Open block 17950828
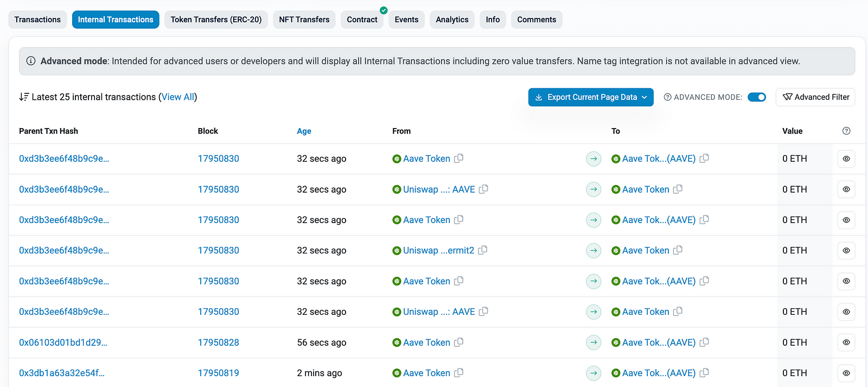868x387 pixels. [x=219, y=342]
